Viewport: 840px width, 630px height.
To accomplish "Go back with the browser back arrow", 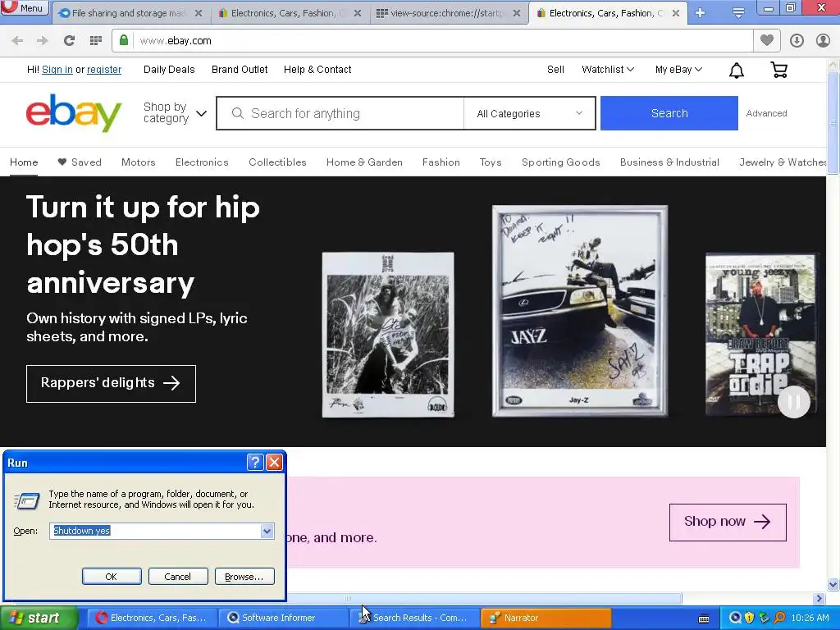I will click(x=17, y=41).
